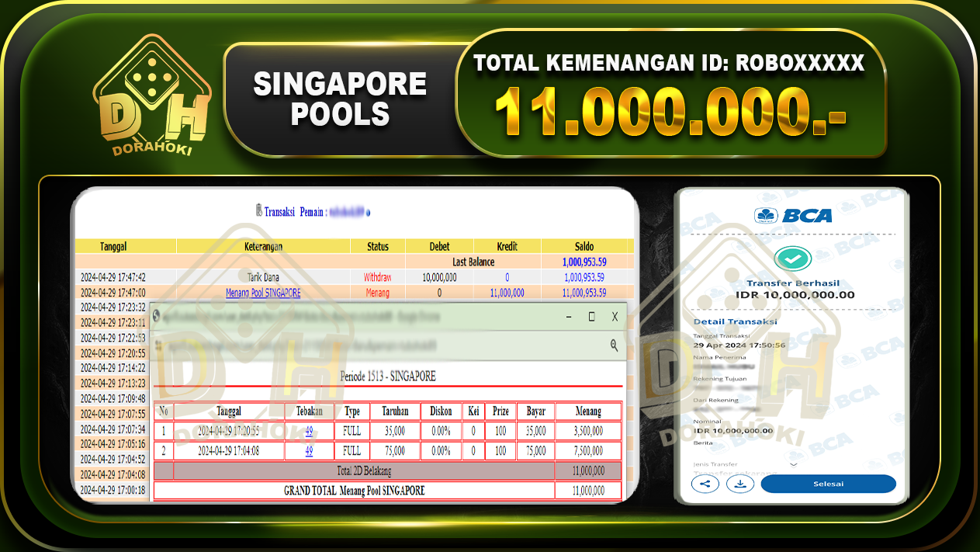Click the badge icon beside the player name
Viewport: 980px width, 552px height.
click(x=368, y=214)
